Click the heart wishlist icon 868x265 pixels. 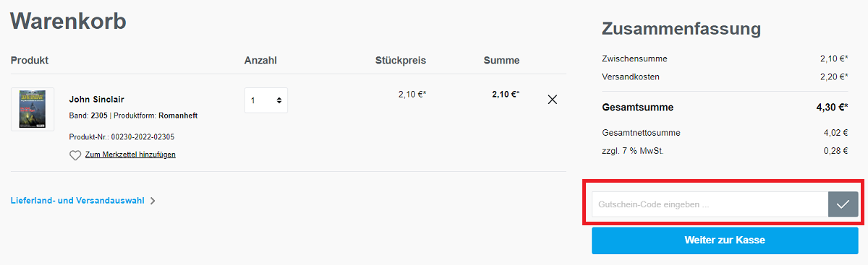tap(75, 155)
